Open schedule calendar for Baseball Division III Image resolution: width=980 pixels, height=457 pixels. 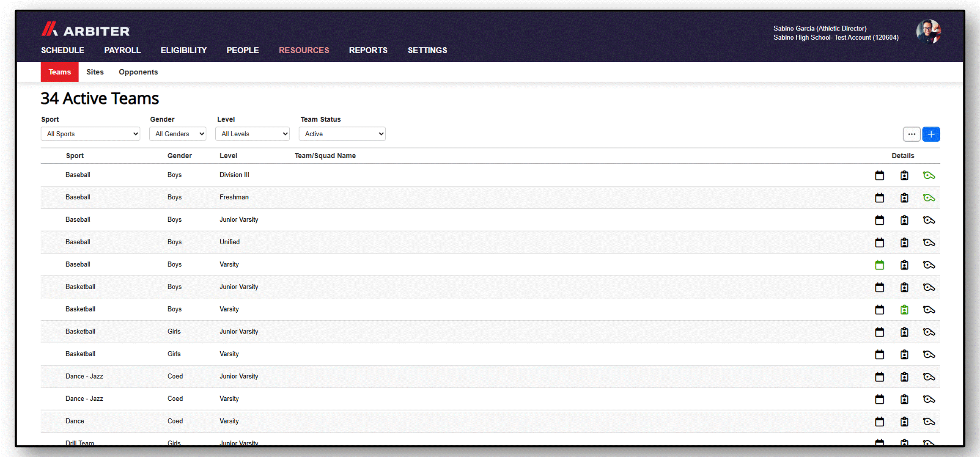point(879,175)
